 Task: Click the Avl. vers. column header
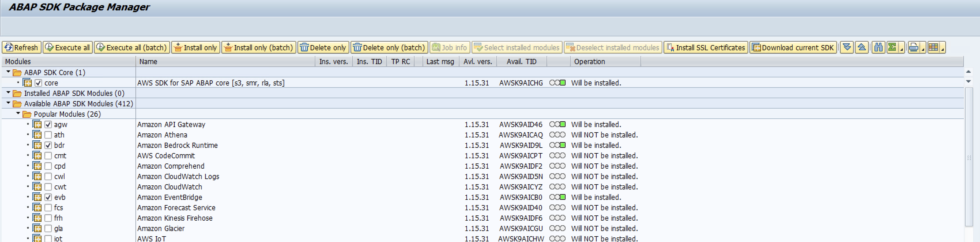click(477, 61)
